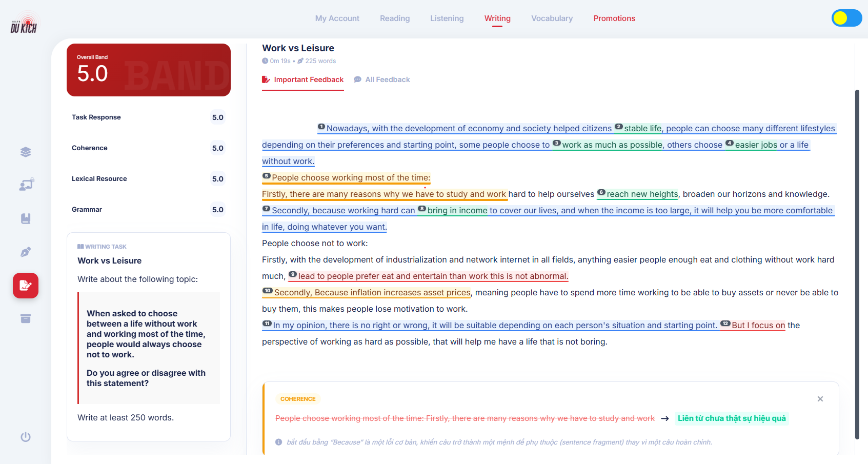The width and height of the screenshot is (868, 464).
Task: Click feedback marker 4 before easier jobs
Action: point(730,143)
